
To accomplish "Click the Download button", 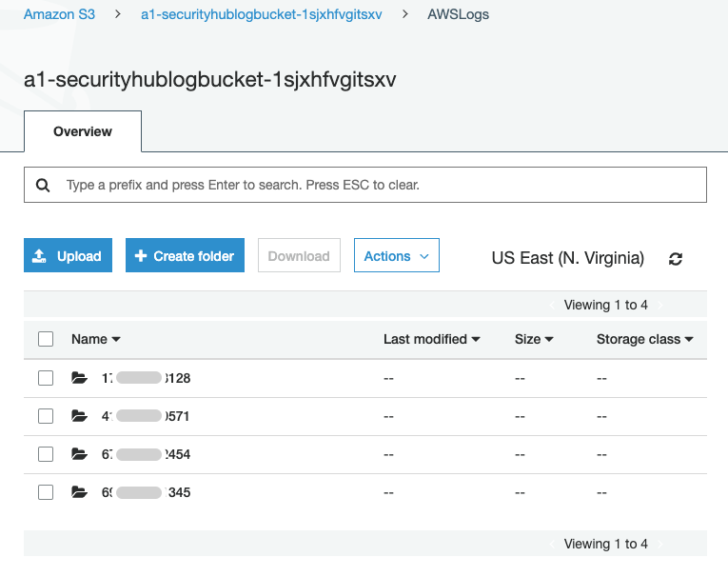I will (x=299, y=255).
